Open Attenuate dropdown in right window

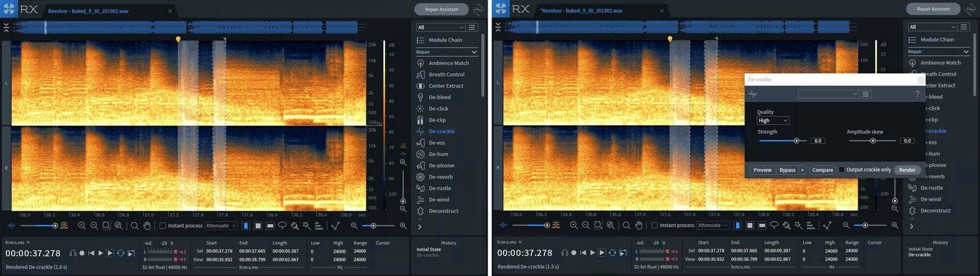pos(713,225)
